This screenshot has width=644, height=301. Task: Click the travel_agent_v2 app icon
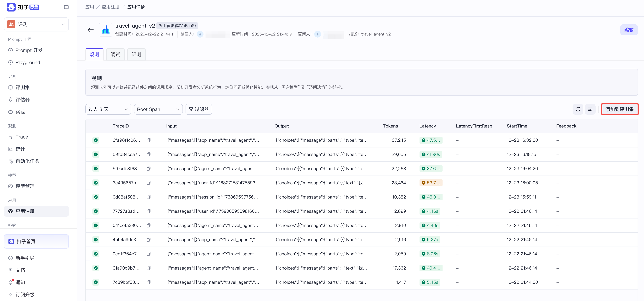[x=105, y=30]
